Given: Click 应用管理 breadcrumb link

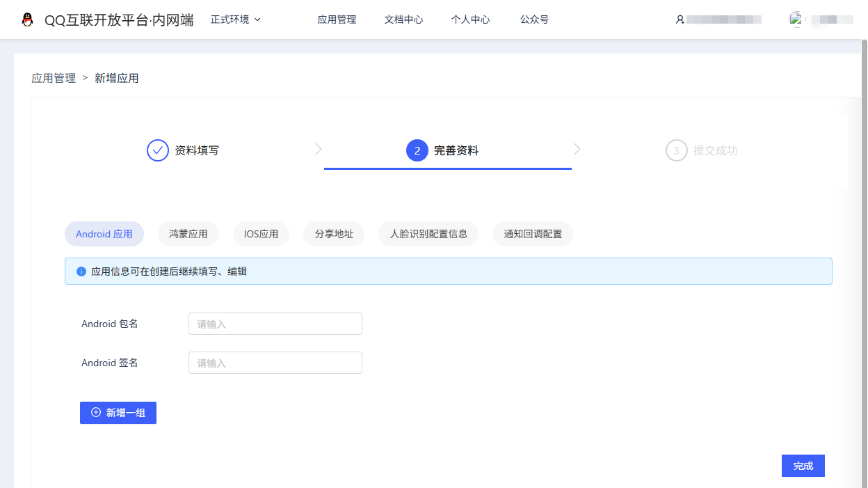Looking at the screenshot, I should tap(54, 79).
